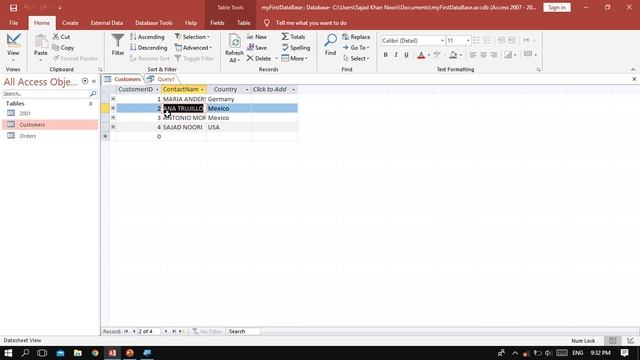This screenshot has height=360, width=640.
Task: Apply Underline formatting
Action: tap(407, 55)
